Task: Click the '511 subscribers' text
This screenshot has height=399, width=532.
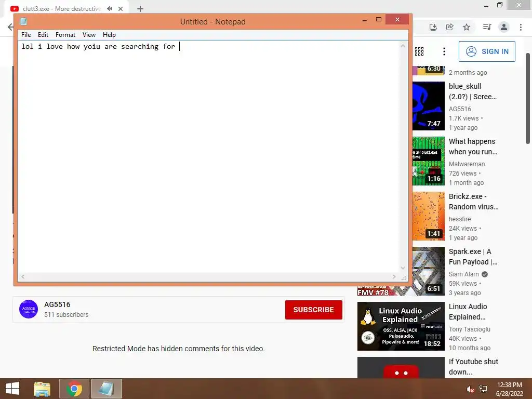Action: click(x=66, y=315)
